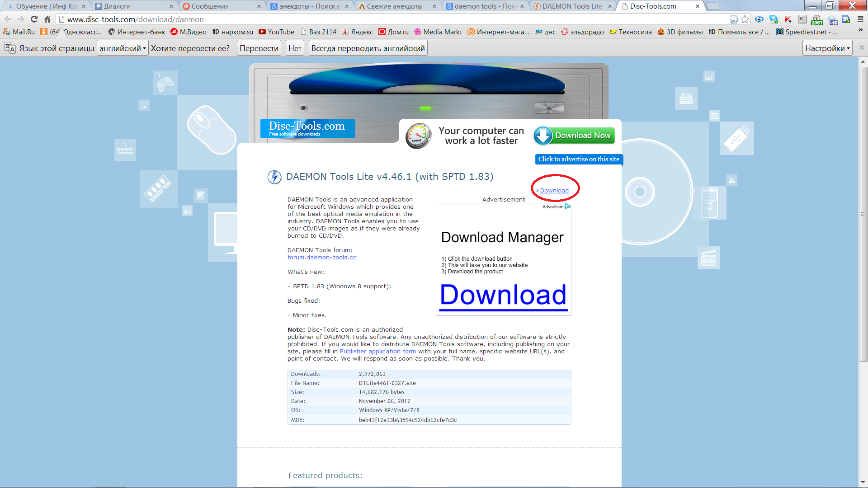The width and height of the screenshot is (868, 488).
Task: Click the bookmark star icon
Action: pos(745,19)
